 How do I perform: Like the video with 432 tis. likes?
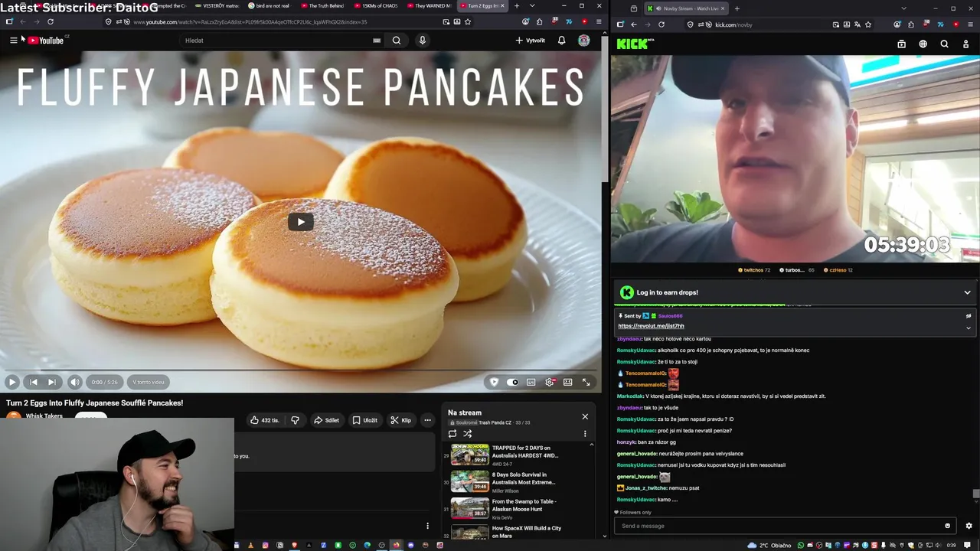[x=265, y=420]
